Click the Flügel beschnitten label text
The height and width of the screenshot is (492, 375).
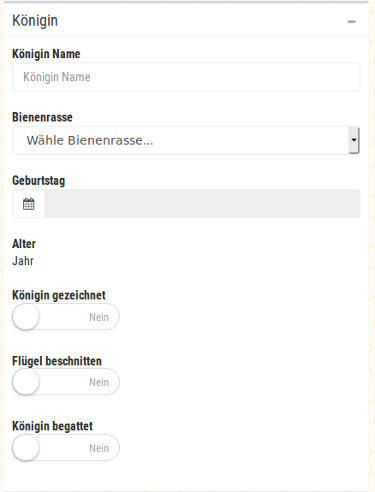tap(57, 361)
